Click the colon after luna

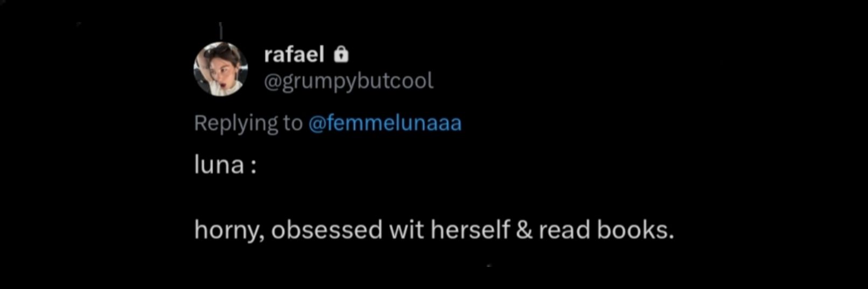point(253,166)
